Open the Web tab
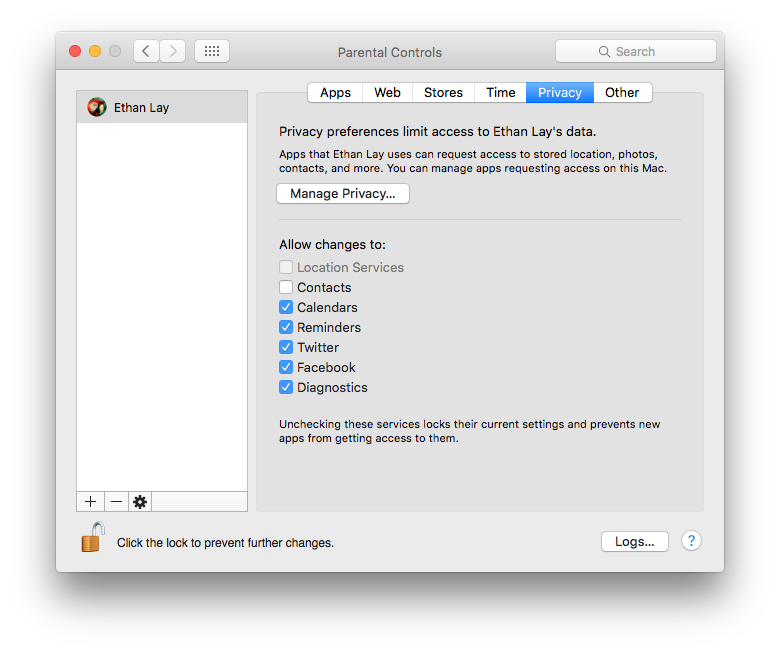The height and width of the screenshot is (652, 780). pos(387,93)
